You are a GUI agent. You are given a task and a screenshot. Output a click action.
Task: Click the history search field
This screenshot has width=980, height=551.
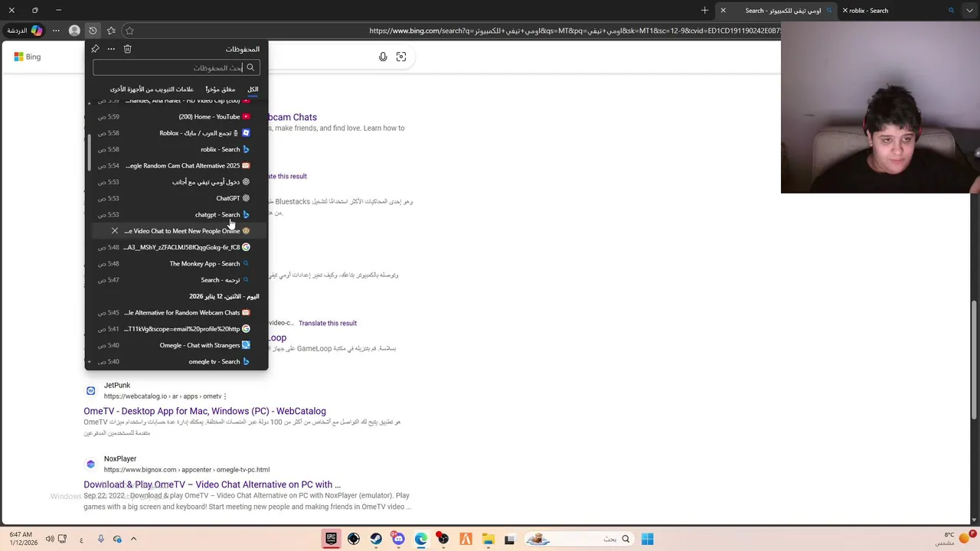coord(176,68)
